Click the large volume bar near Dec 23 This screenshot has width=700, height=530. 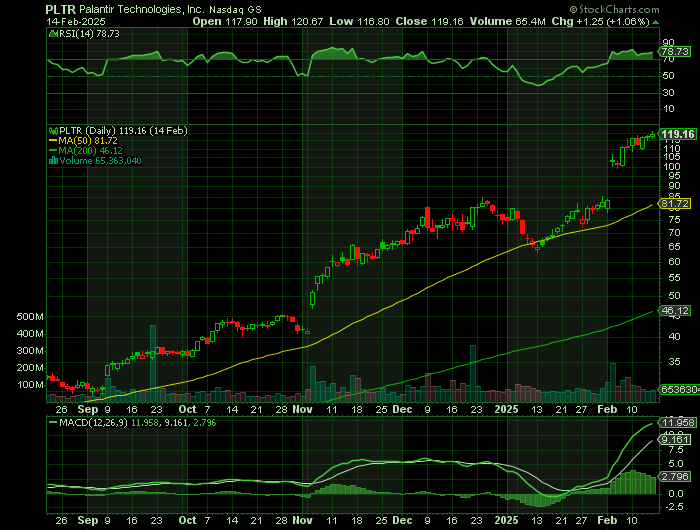[x=473, y=374]
